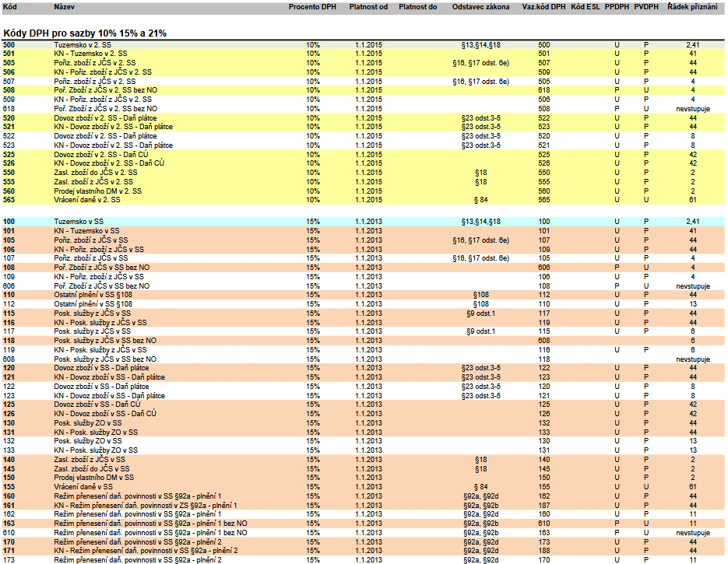Click the 'Řádek přiznání' column header
Viewport: 728px width, 564px height.
tap(692, 6)
